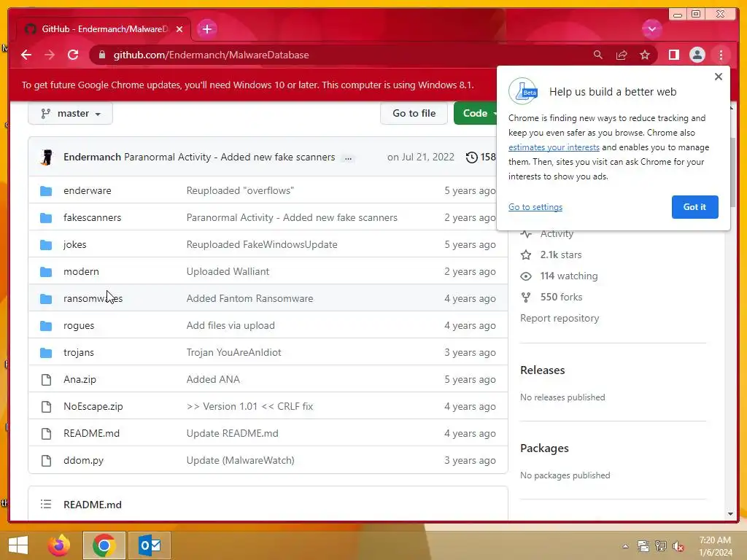The image size is (747, 560).
Task: Open the modern folder
Action: [81, 271]
